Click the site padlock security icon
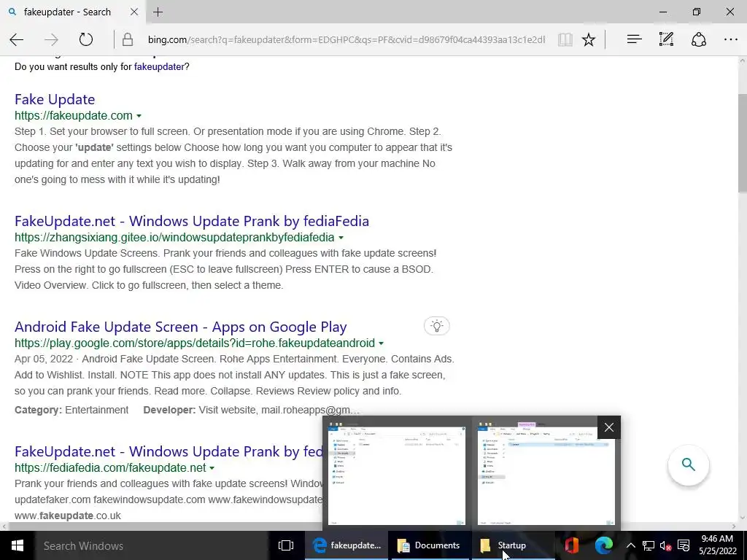This screenshot has height=560, width=747. [x=127, y=39]
